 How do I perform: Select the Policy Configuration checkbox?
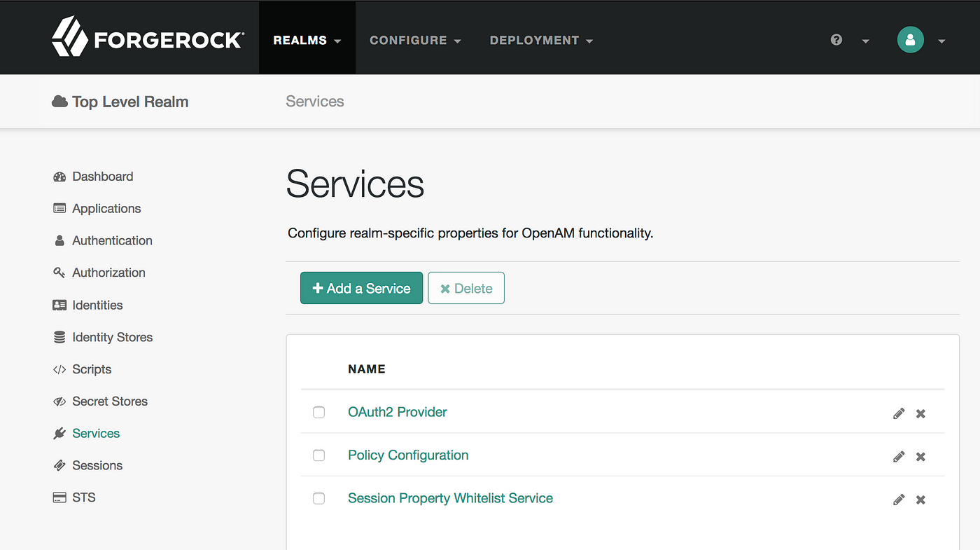318,455
